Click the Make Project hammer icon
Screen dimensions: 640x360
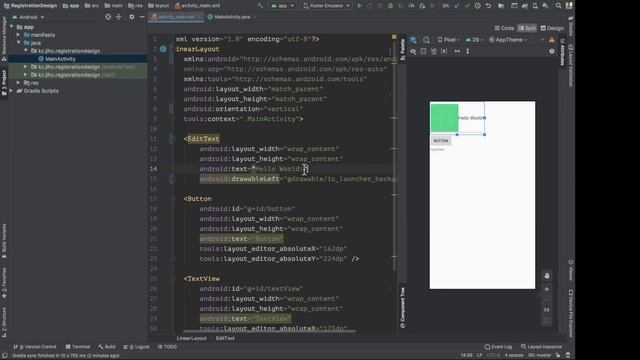(260, 6)
